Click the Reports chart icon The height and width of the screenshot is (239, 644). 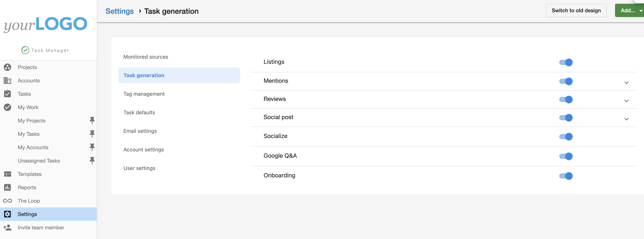(7, 187)
